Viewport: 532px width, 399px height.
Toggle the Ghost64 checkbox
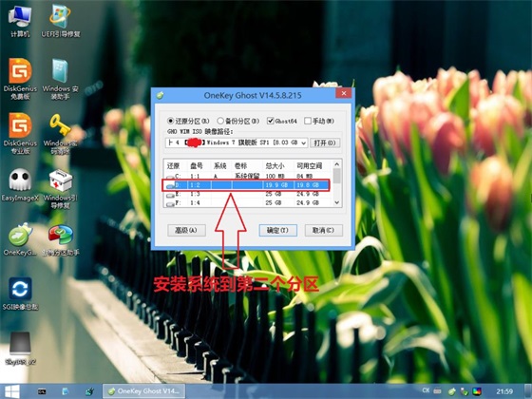281,121
